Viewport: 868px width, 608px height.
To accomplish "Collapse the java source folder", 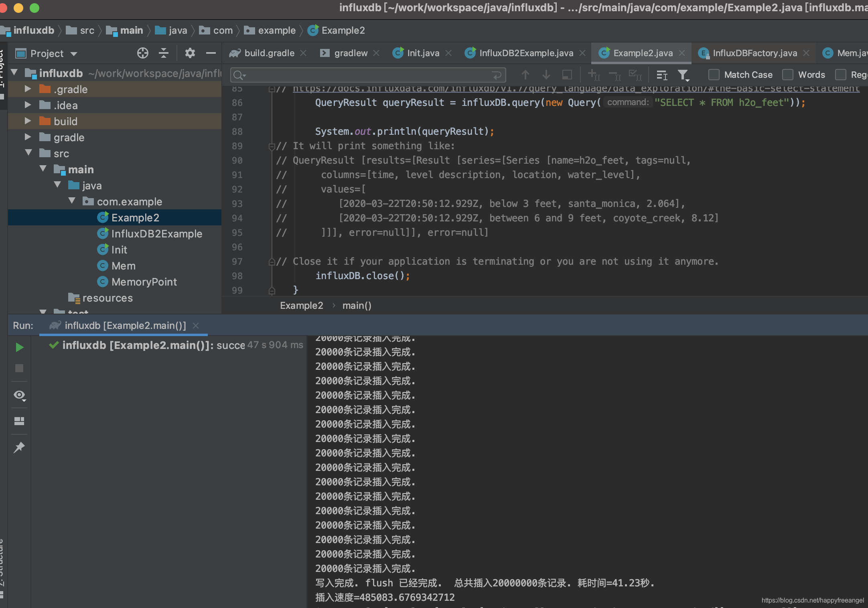I will 57,185.
